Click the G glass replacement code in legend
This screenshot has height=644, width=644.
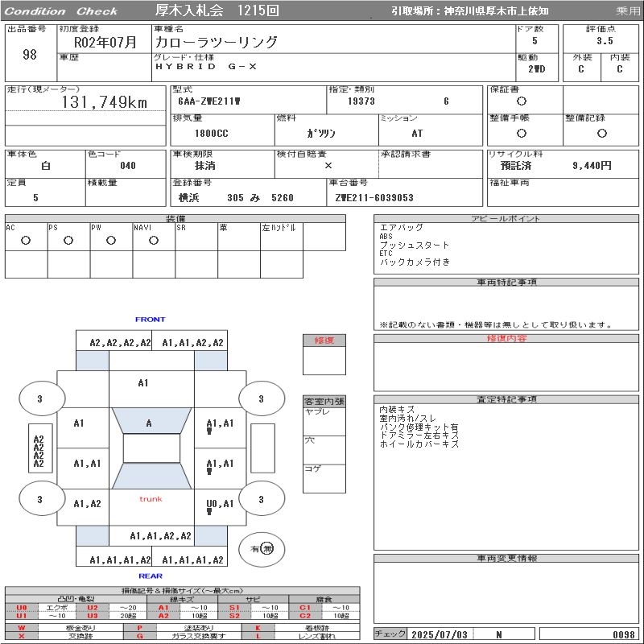pos(139,636)
